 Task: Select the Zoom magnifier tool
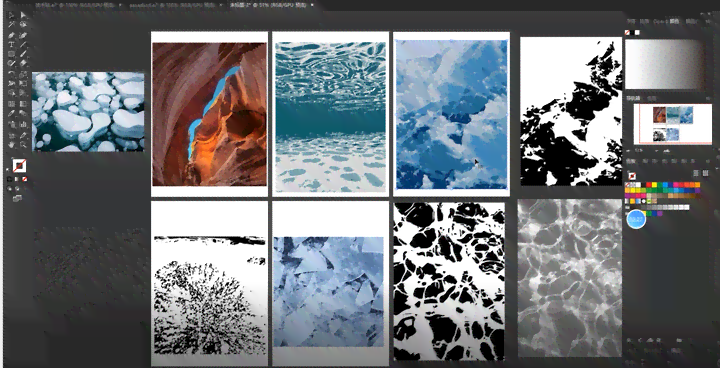tap(23, 144)
